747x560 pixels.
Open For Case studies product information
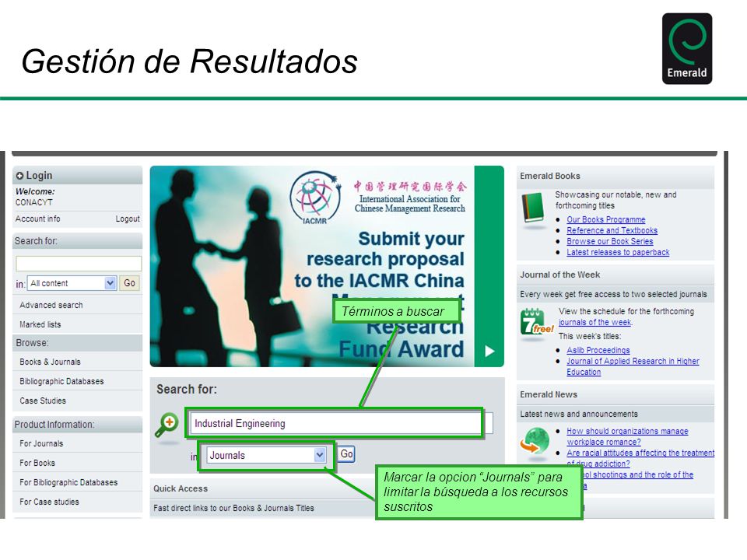coord(49,502)
